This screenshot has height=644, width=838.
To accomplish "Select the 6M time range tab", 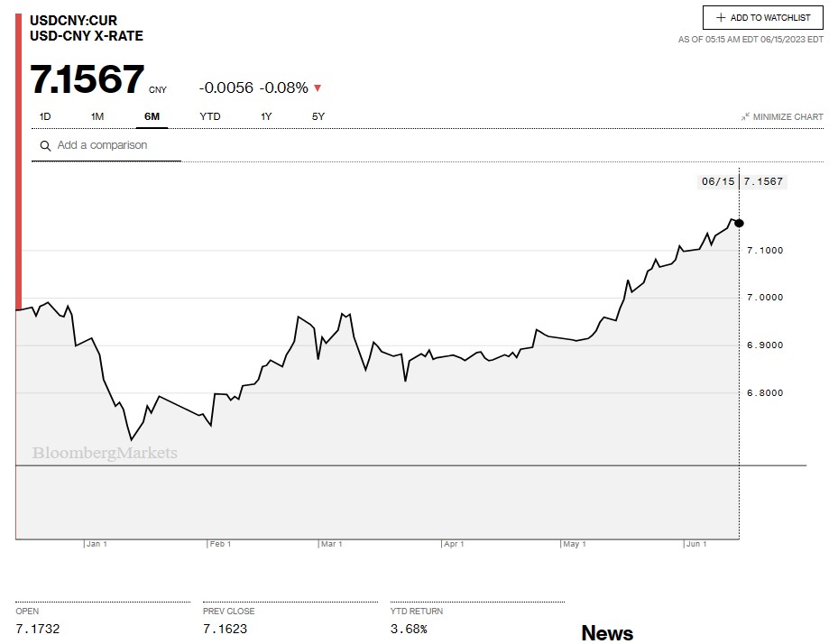I will pyautogui.click(x=152, y=116).
